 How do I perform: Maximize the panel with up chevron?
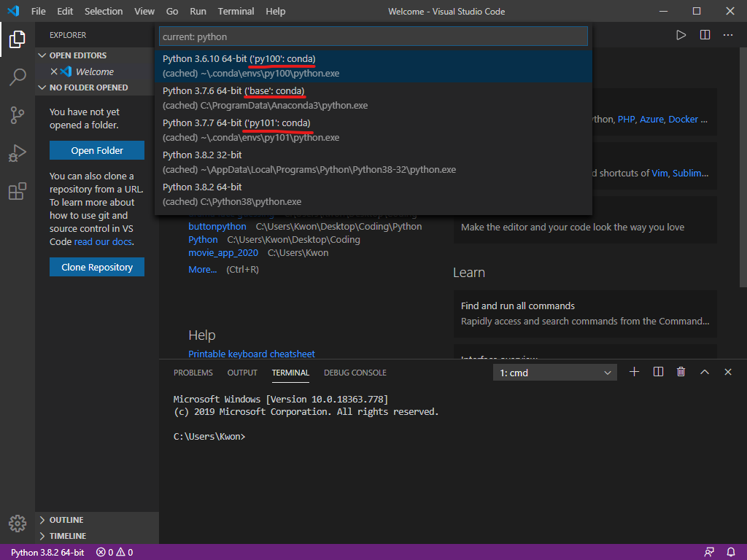tap(705, 372)
